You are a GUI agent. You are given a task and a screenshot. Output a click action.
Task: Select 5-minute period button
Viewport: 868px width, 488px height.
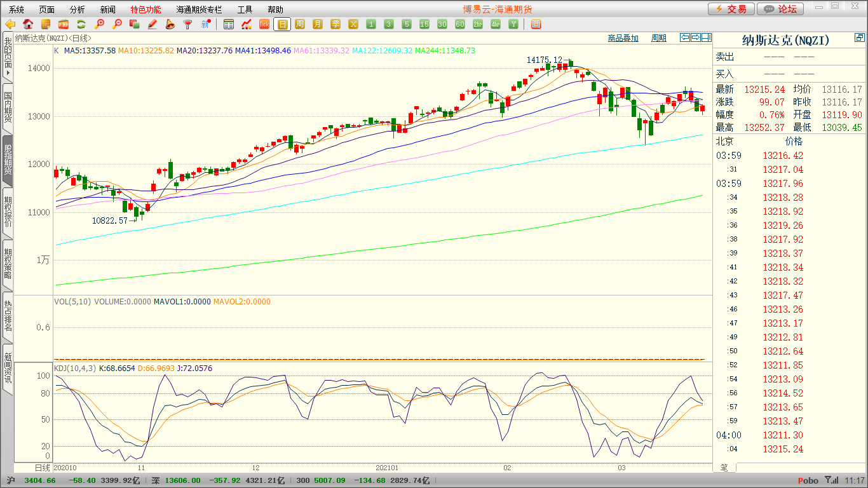(x=407, y=24)
